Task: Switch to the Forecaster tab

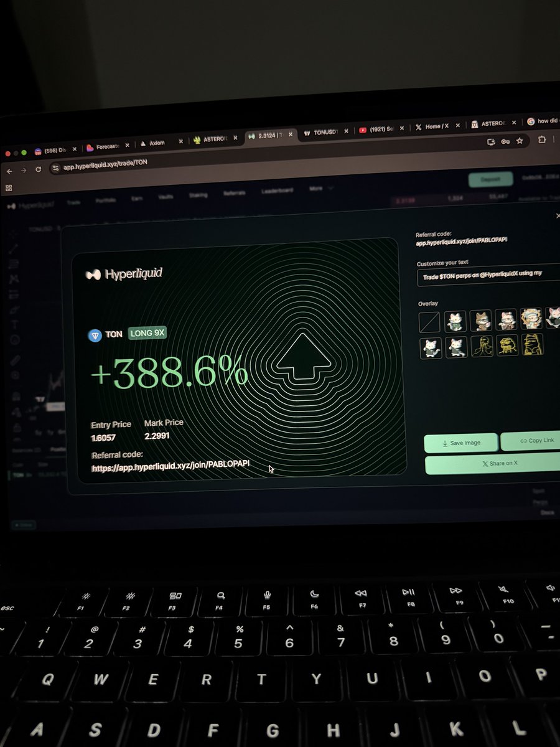Action: click(108, 147)
